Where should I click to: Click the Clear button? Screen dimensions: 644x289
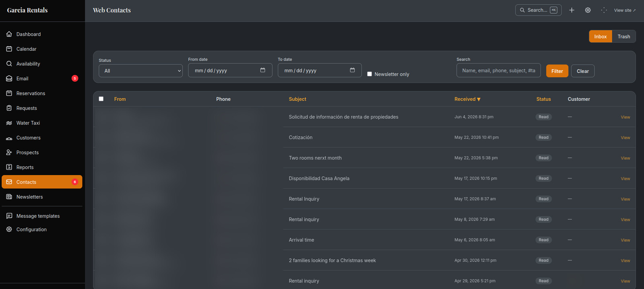pos(583,71)
